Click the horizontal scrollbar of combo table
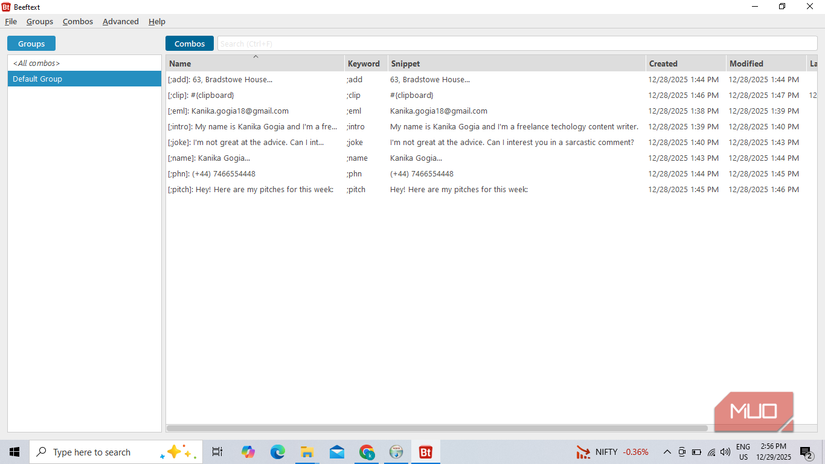The height and width of the screenshot is (464, 825). coord(437,428)
